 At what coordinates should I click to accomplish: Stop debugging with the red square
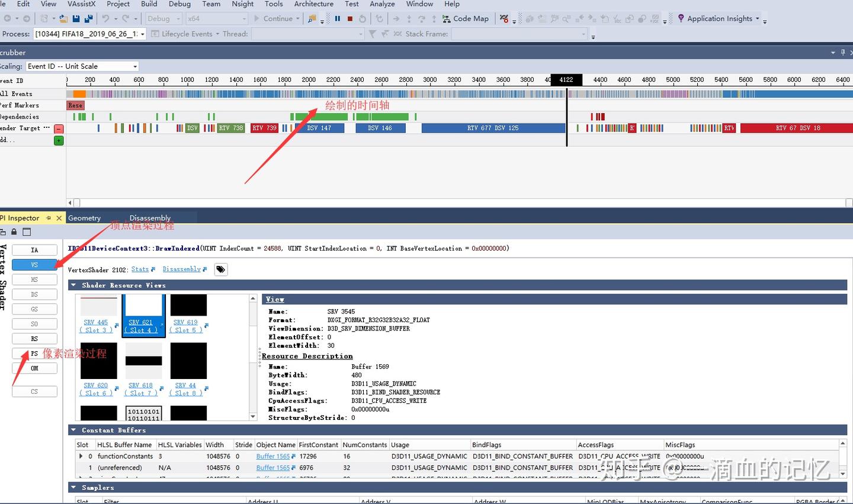[349, 18]
